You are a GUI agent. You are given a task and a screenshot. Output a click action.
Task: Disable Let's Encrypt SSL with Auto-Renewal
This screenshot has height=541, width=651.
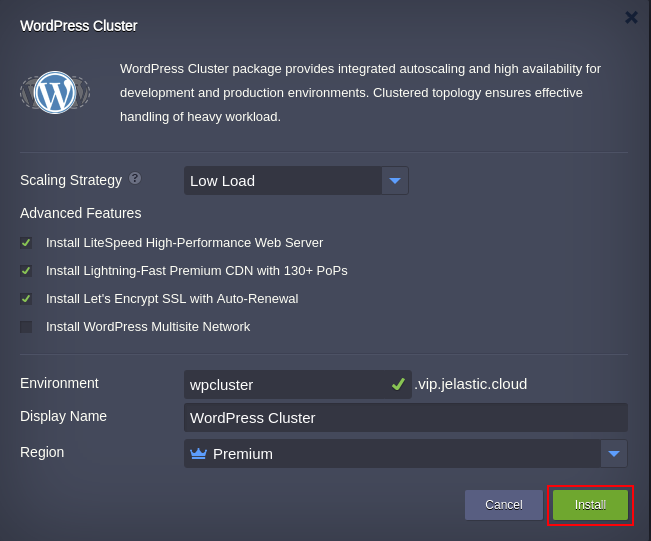pos(26,299)
